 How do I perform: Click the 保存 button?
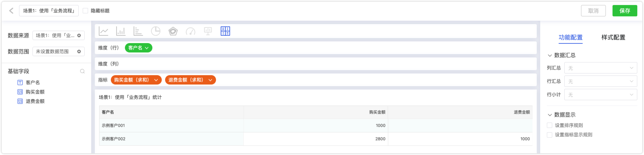(625, 11)
